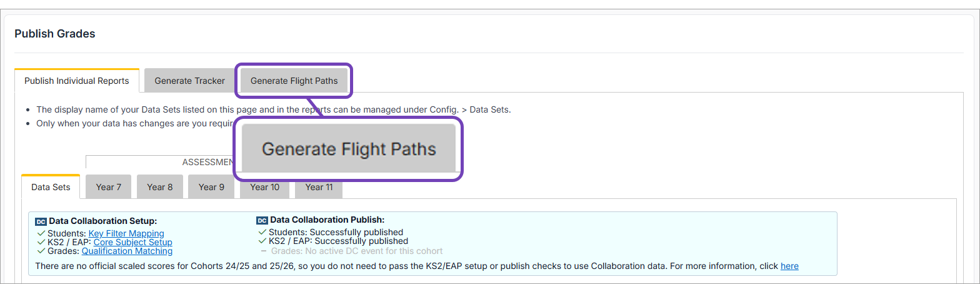
Task: Open the Key Filter Mapping link
Action: click(x=126, y=234)
